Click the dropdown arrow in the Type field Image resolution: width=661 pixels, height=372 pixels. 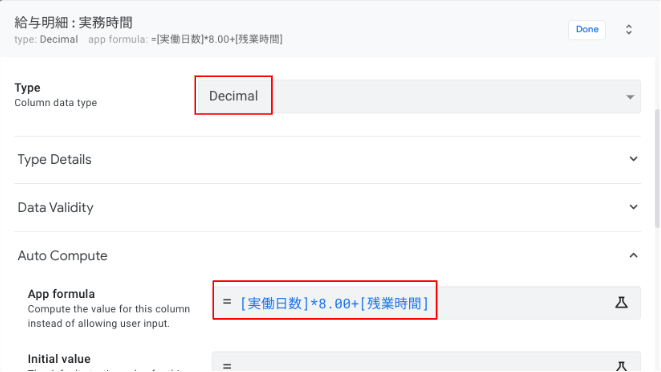click(630, 97)
